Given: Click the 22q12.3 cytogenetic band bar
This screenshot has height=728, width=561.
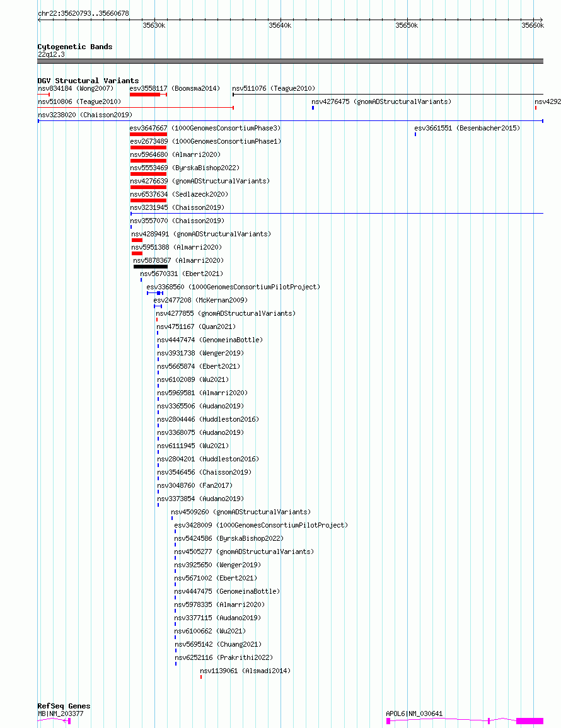Looking at the screenshot, I should (x=290, y=61).
